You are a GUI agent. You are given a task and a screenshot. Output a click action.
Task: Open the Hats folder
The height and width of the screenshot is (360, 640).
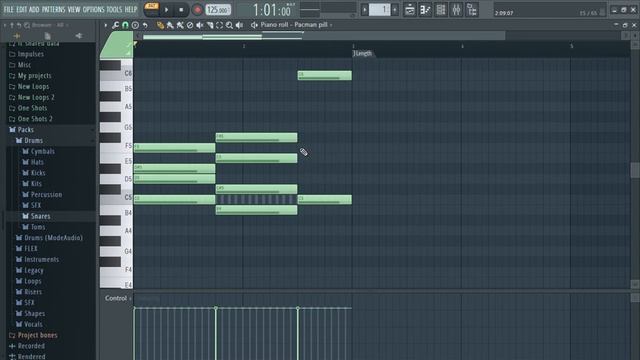click(x=37, y=162)
